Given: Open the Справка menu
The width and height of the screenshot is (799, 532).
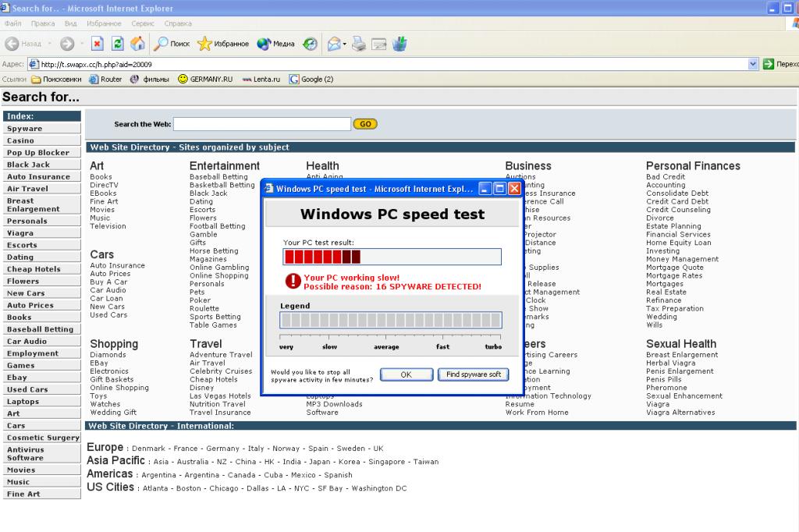Looking at the screenshot, I should [x=178, y=23].
